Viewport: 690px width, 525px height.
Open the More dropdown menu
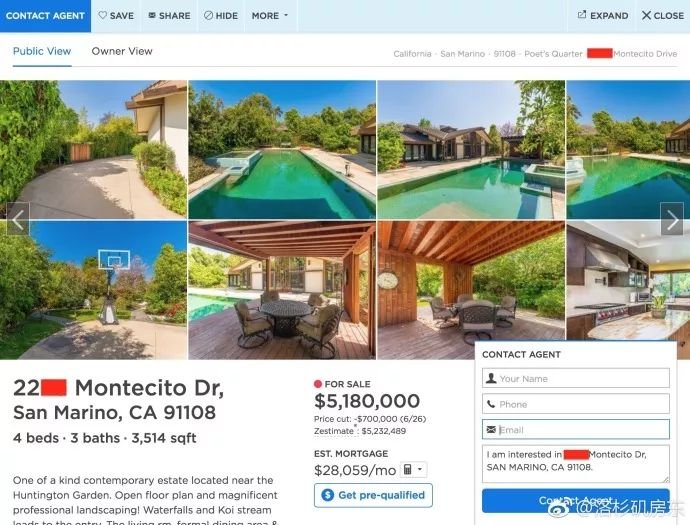tap(270, 15)
